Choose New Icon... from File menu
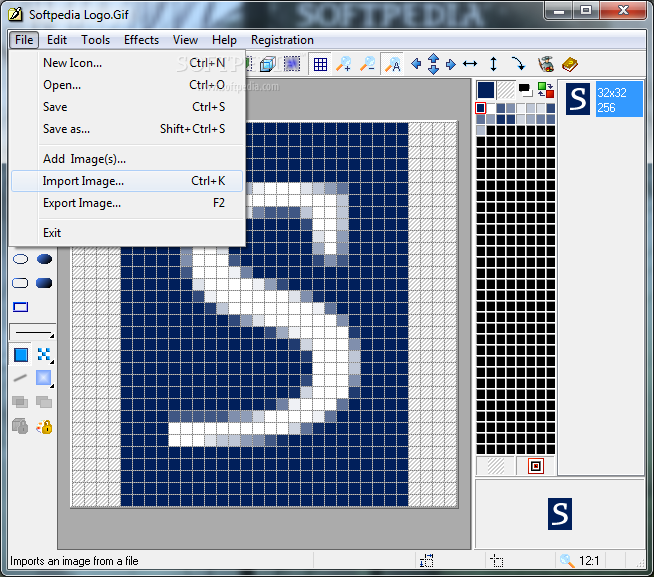Screen dimensions: 654x577 127,63
